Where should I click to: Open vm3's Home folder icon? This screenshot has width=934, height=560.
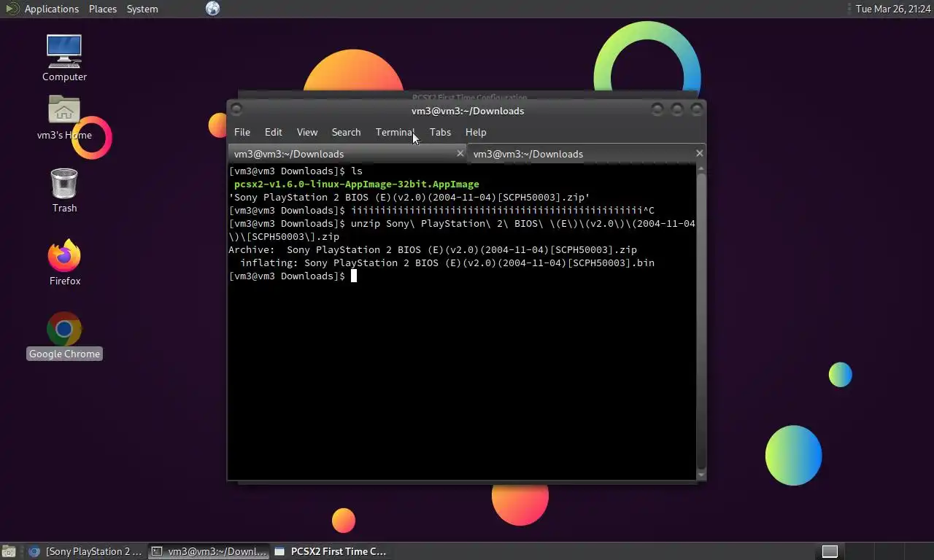64,117
